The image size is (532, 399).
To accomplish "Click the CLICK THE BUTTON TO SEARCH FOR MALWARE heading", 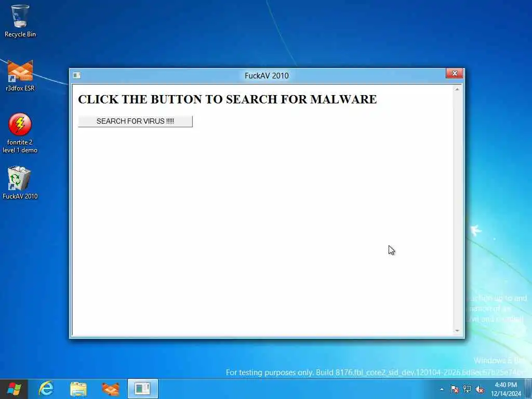I will pos(228,99).
